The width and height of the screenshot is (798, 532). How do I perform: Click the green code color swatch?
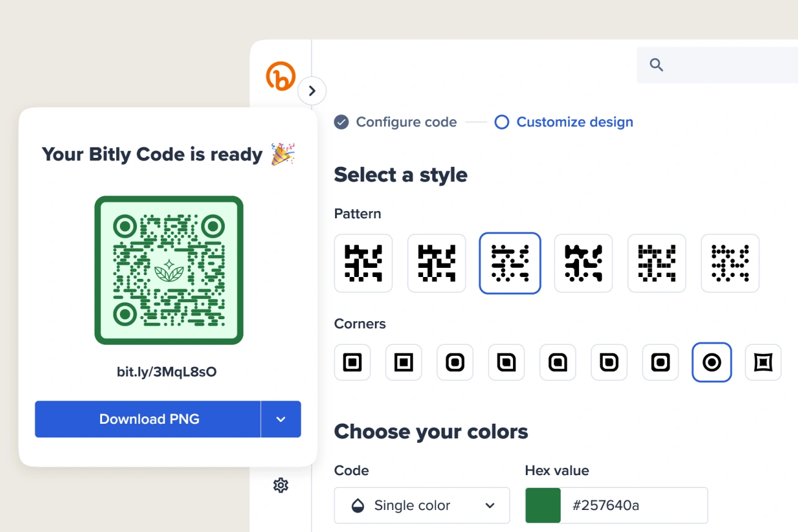point(543,505)
